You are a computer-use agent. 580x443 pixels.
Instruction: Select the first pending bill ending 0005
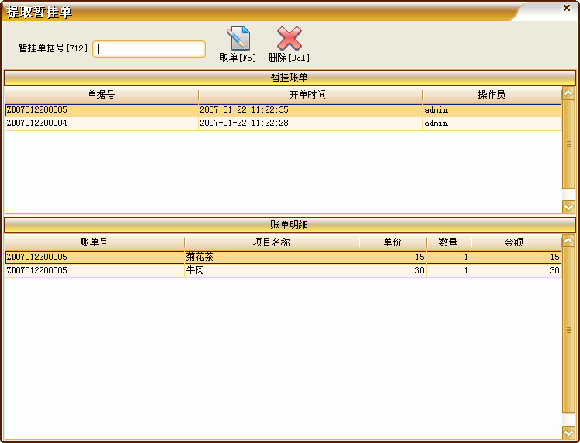[x=283, y=110]
